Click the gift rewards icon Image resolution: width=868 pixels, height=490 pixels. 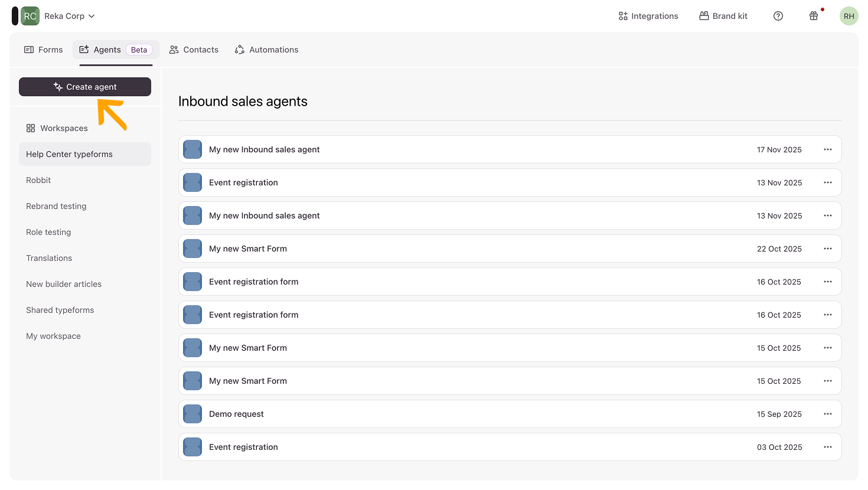814,16
